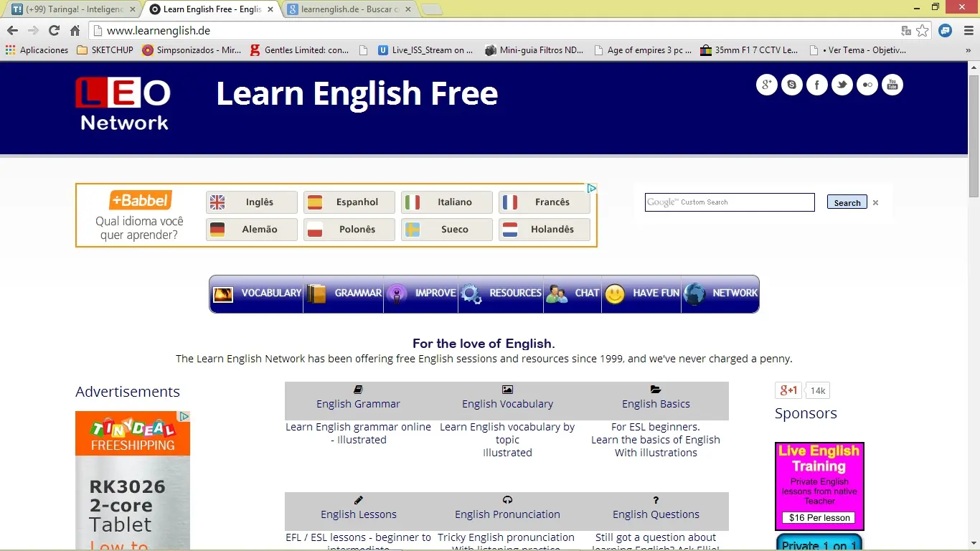Choose Italiano in the Babbel ad
The height and width of the screenshot is (551, 980).
click(447, 202)
